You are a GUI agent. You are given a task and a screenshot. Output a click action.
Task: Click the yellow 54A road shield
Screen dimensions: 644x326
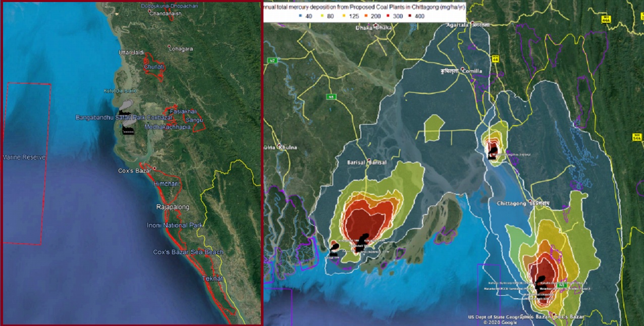coord(636,137)
